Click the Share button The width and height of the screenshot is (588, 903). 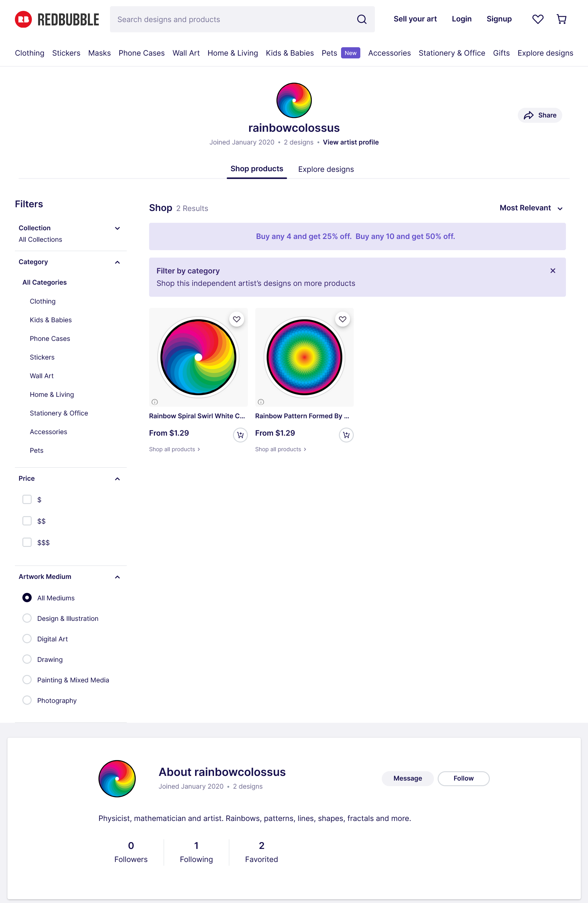(540, 115)
